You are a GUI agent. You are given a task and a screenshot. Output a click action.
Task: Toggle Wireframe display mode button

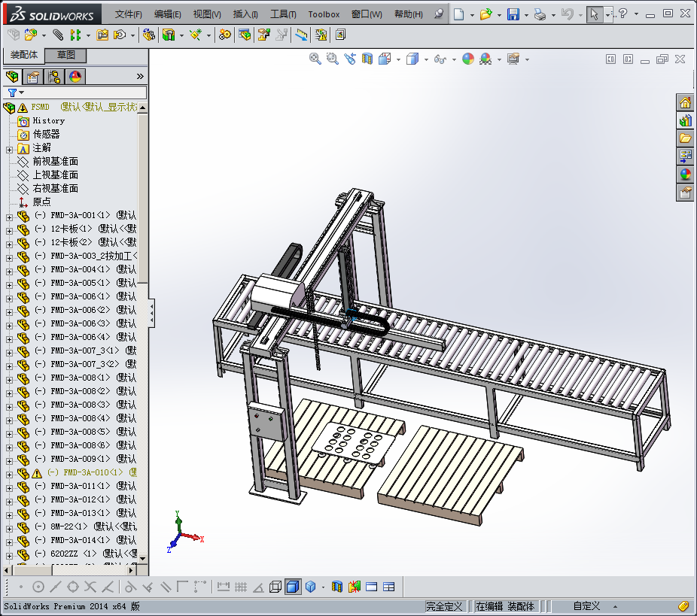pos(275,587)
